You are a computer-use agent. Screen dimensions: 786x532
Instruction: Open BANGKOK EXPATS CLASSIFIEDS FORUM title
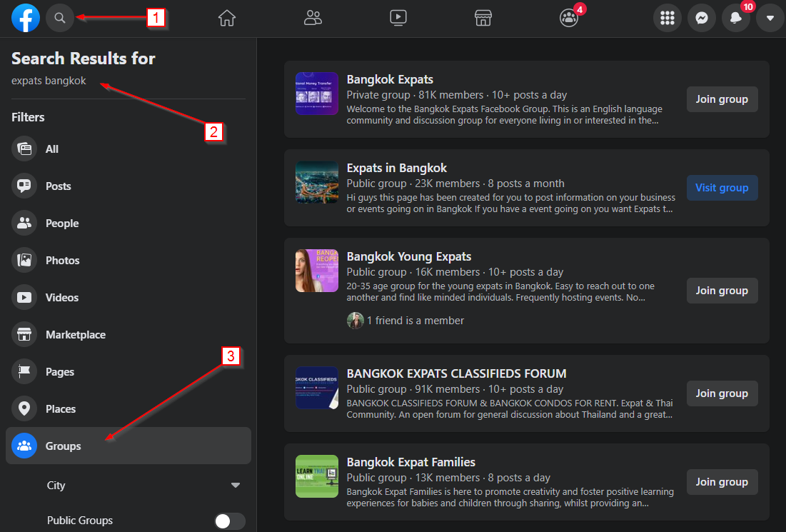coord(457,373)
